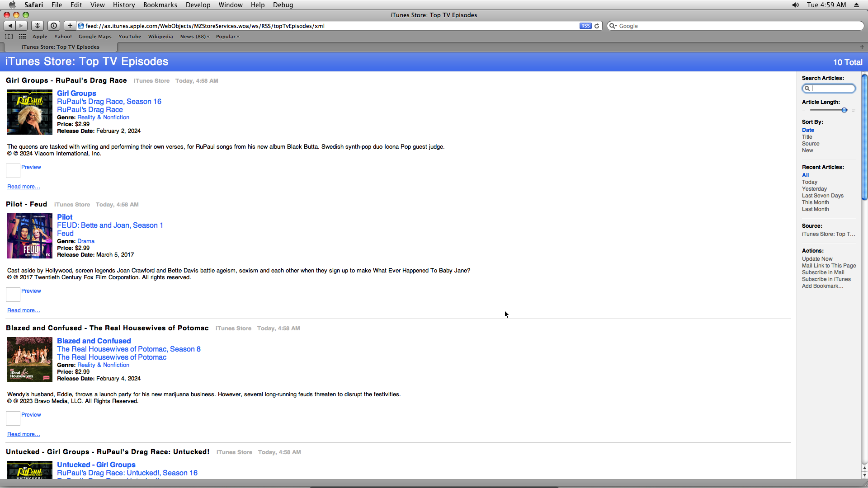868x488 pixels.
Task: Click the eject icon in menu bar
Action: point(856,5)
